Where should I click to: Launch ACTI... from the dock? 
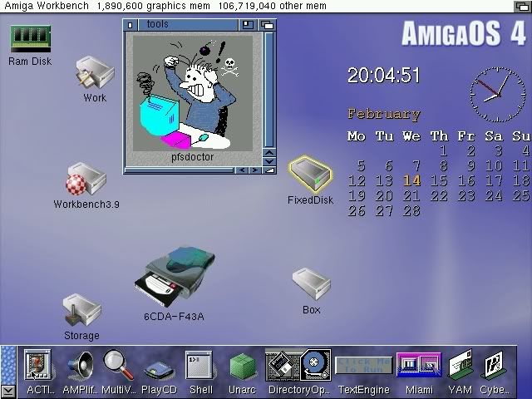pyautogui.click(x=37, y=365)
